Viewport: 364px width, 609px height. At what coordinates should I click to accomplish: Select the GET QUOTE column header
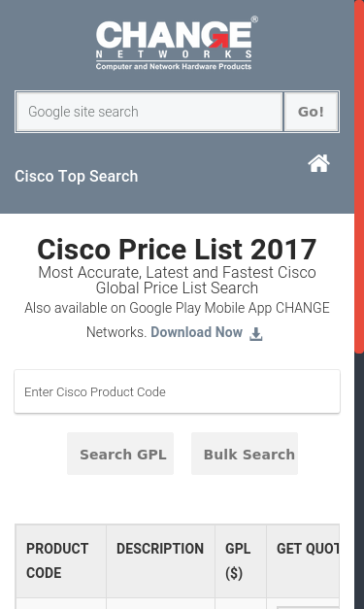303,560
